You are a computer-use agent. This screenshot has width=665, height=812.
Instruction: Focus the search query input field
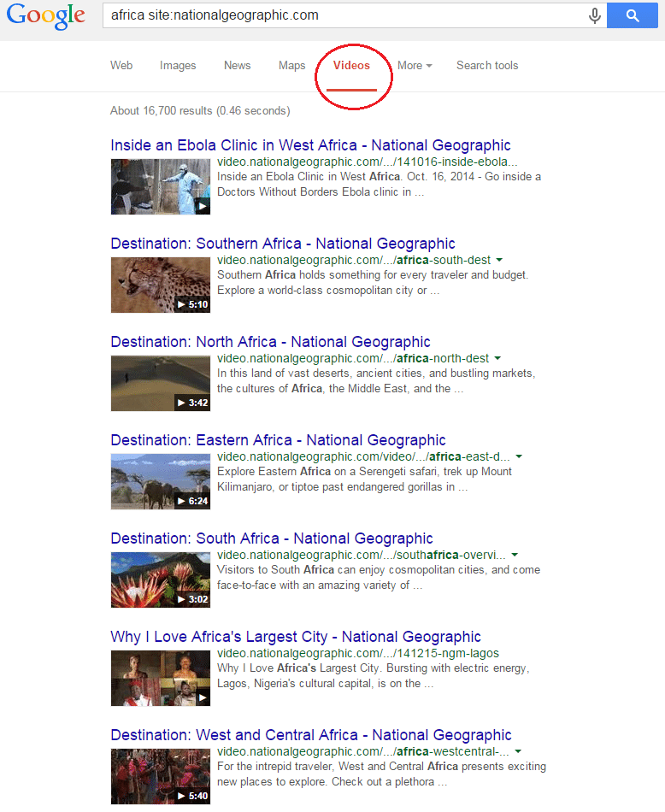click(344, 15)
